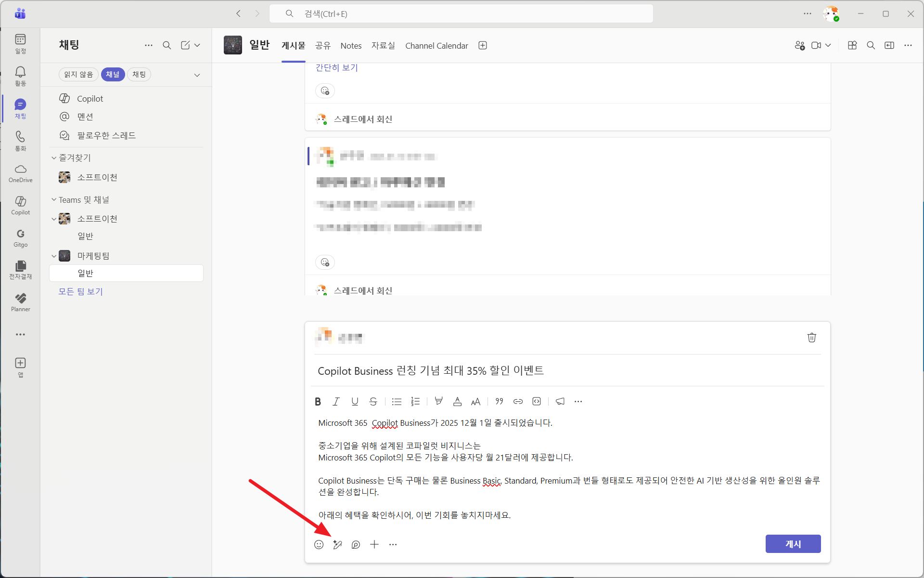The image size is (924, 578).
Task: Toggle the 채팅 filter chip
Action: coord(139,74)
